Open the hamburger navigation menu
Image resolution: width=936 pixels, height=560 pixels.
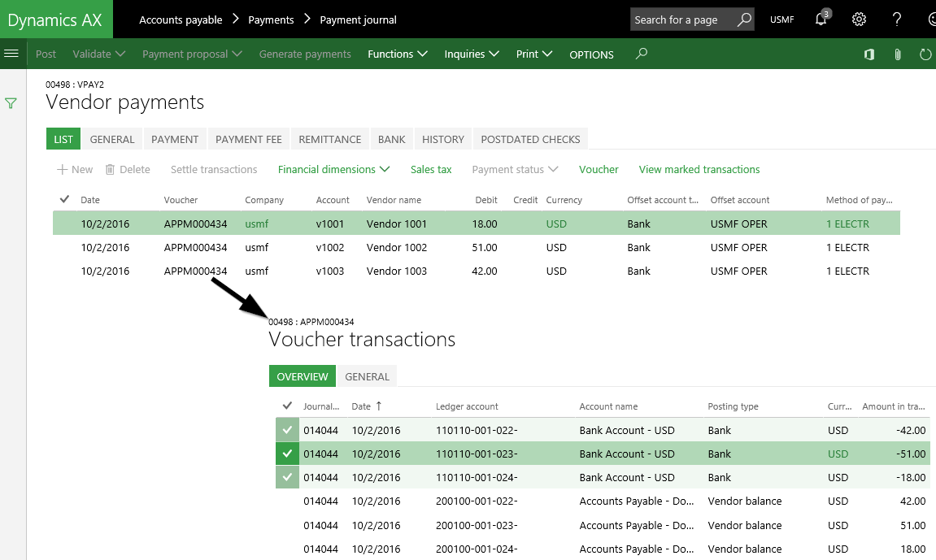(x=11, y=54)
